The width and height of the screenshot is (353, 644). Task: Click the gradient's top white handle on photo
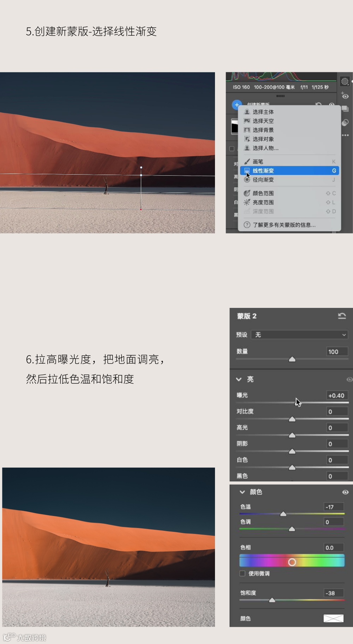coord(141,168)
